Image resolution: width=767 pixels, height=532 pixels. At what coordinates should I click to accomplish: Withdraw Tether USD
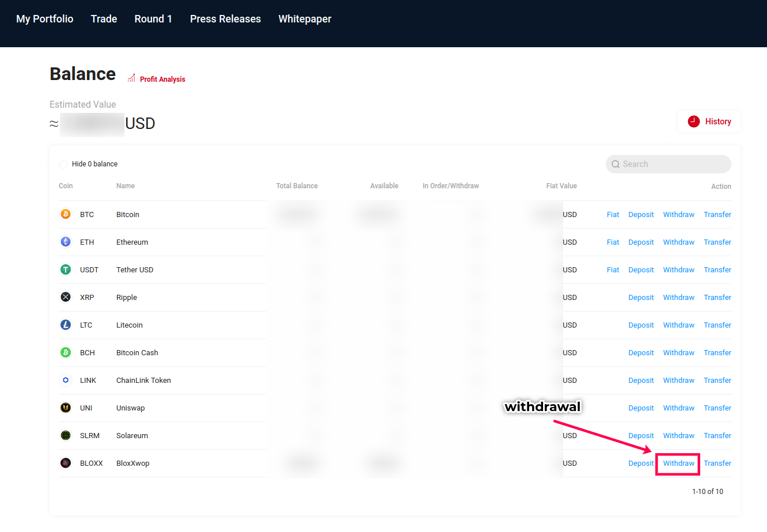click(679, 269)
